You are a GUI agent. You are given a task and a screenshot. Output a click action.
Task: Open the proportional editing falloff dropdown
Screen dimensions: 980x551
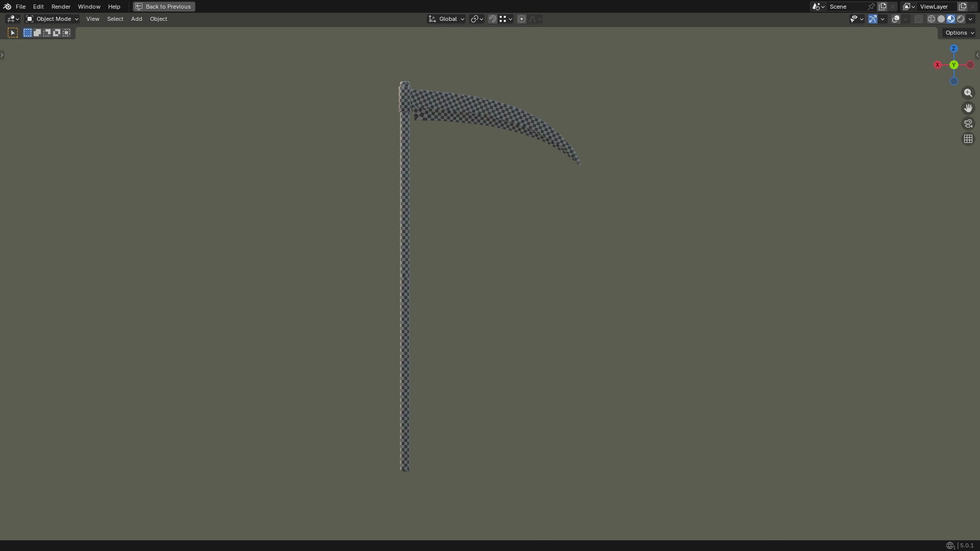point(535,19)
